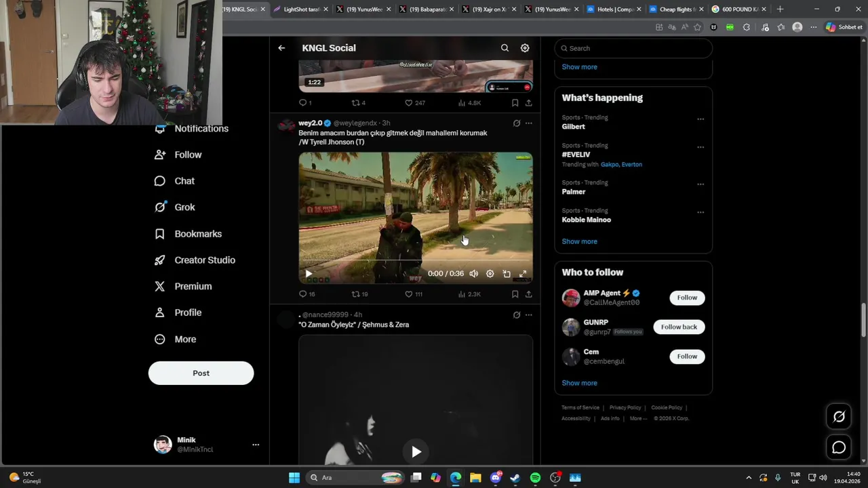Open Windows Start menu

tap(294, 478)
